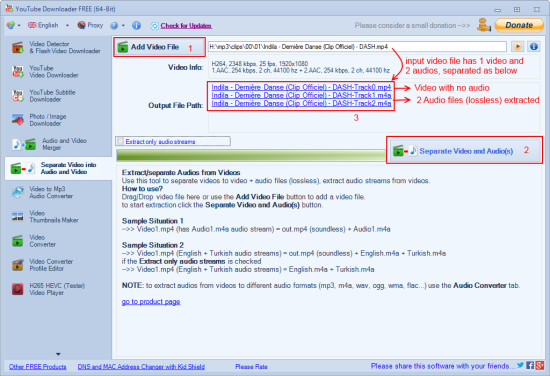Maximize the YouTube Downloader window
The height and width of the screenshot is (376, 550).
517,9
